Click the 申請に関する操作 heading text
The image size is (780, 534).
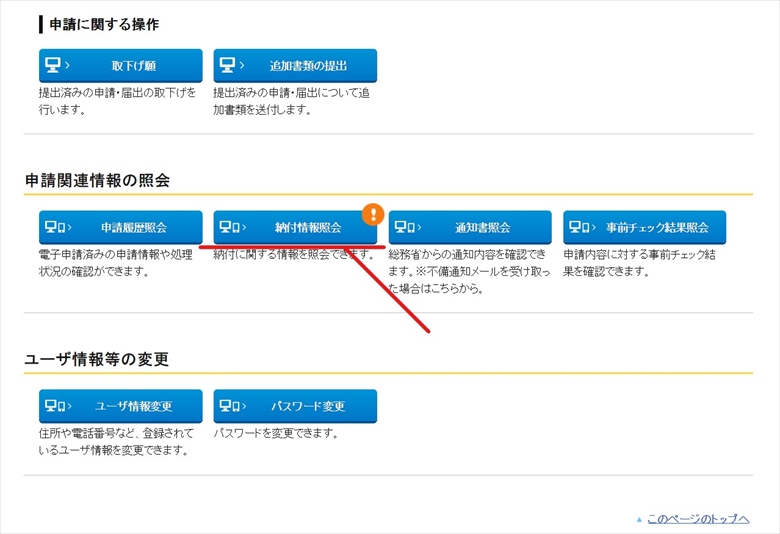tap(104, 24)
